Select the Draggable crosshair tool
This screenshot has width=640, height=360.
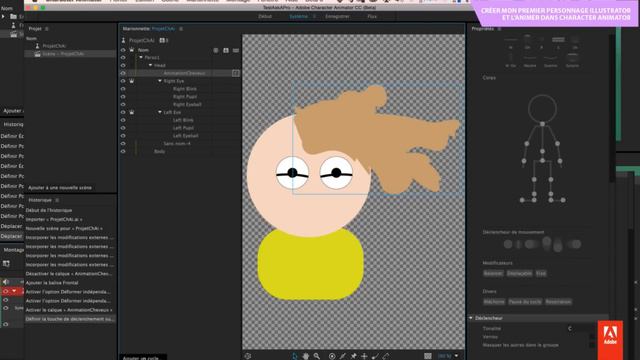click(364, 356)
